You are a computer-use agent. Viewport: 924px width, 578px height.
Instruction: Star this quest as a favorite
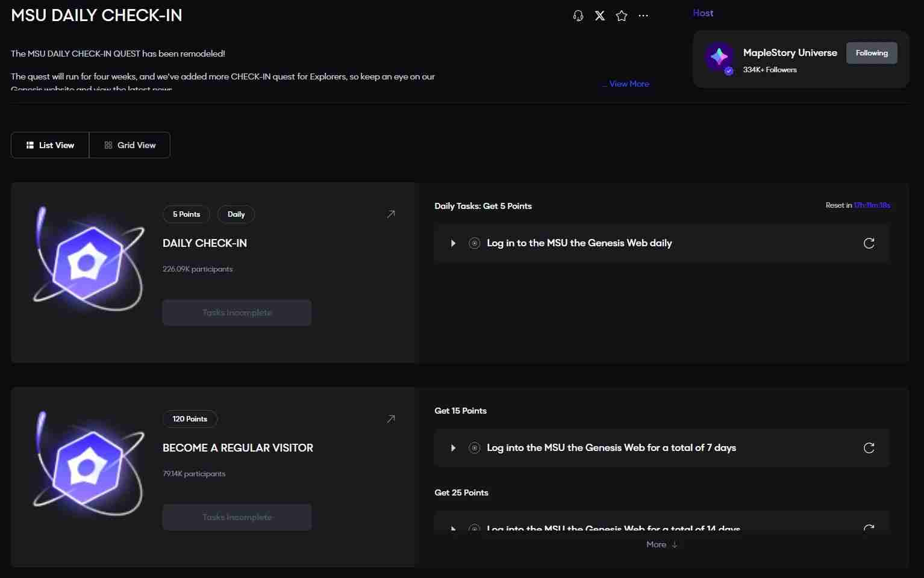pos(622,16)
